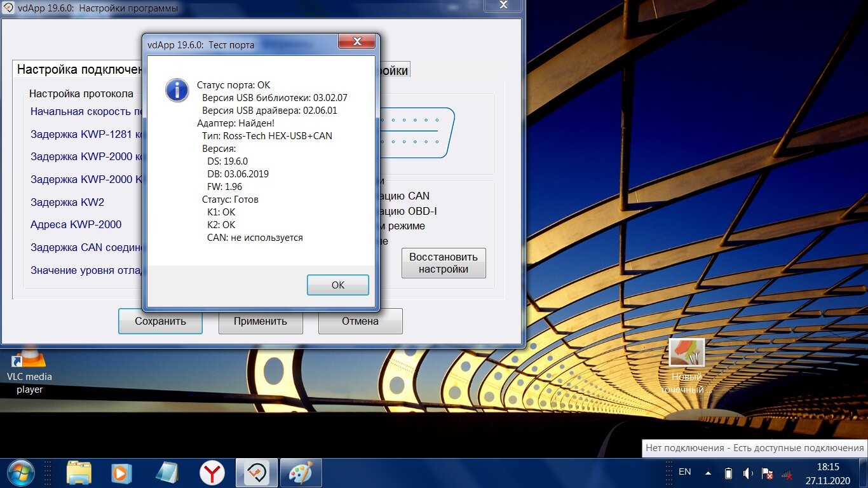Click the taskbar clock showing 18:15

point(828,473)
